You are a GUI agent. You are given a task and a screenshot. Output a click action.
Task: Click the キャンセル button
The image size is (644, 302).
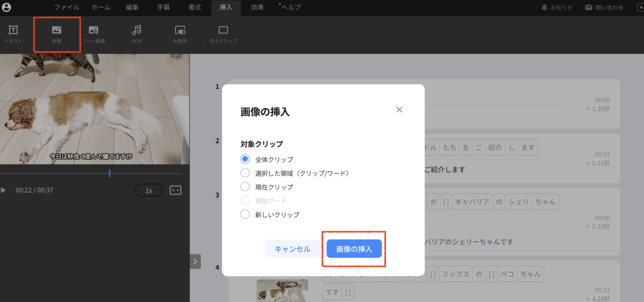pos(292,248)
